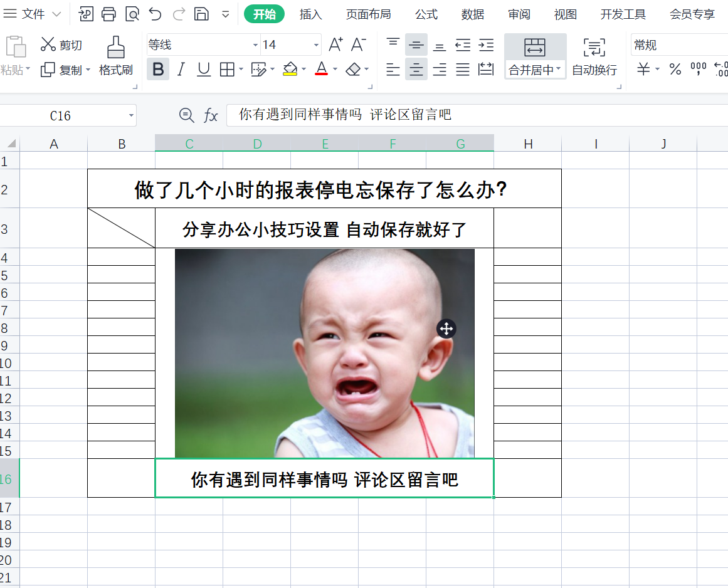The width and height of the screenshot is (728, 588).
Task: Click the name box showing C16
Action: pyautogui.click(x=67, y=115)
